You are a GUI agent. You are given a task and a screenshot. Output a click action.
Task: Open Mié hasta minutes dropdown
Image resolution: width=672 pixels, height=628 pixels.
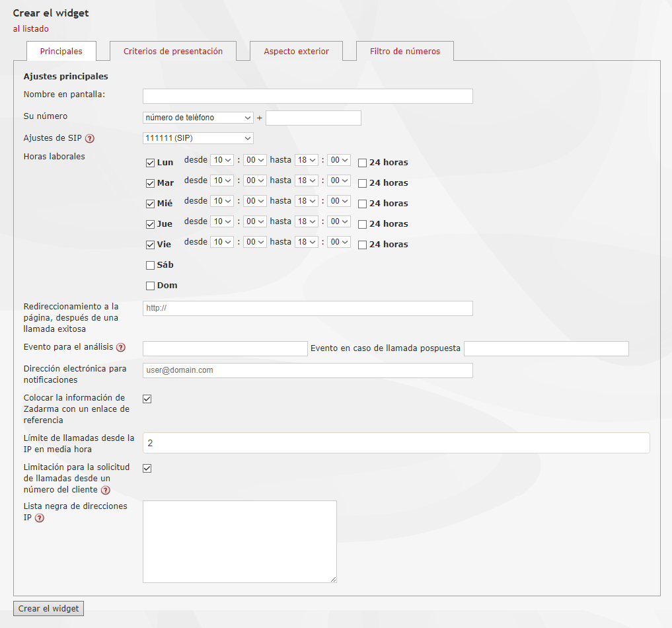pos(338,201)
